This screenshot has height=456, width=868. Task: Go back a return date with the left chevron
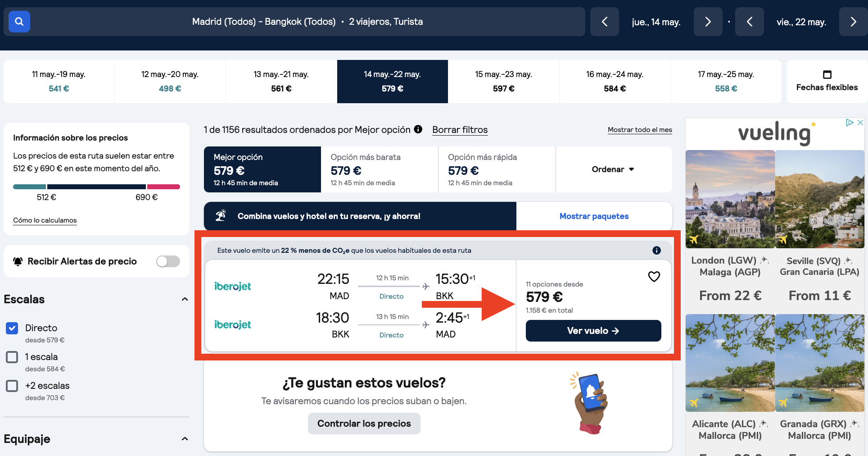(x=749, y=22)
